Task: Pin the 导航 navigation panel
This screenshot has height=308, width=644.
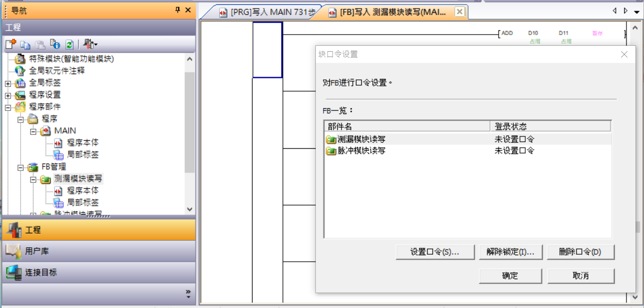Action: [x=177, y=10]
